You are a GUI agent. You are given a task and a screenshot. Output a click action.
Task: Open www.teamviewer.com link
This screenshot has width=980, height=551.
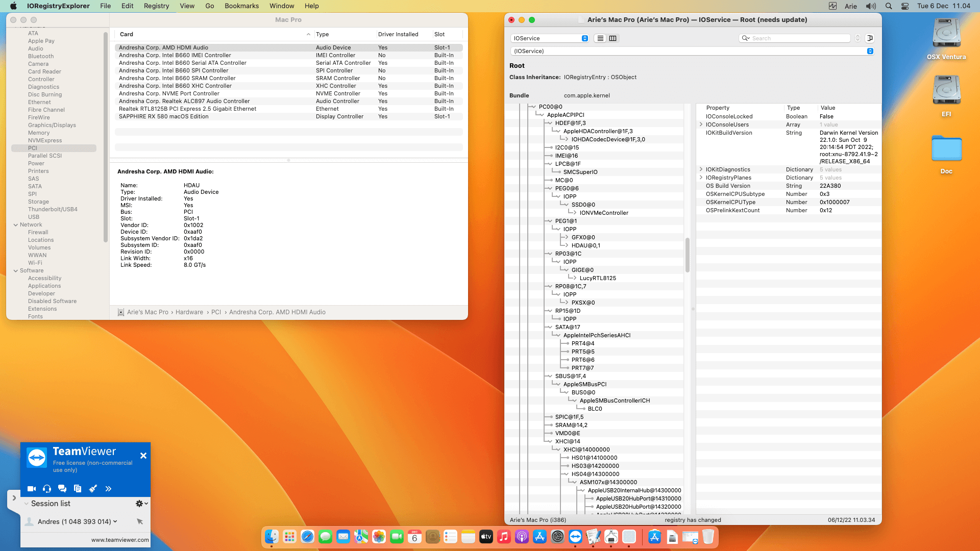[x=120, y=540]
